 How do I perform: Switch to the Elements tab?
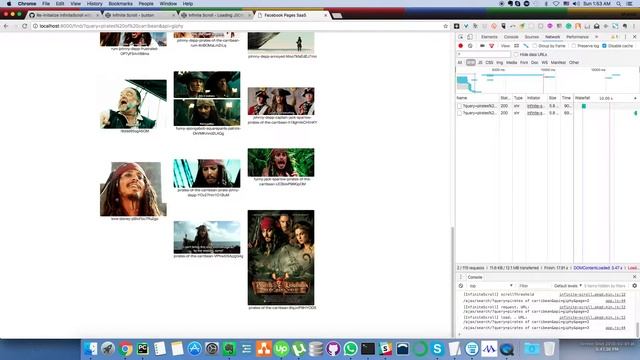click(x=489, y=37)
